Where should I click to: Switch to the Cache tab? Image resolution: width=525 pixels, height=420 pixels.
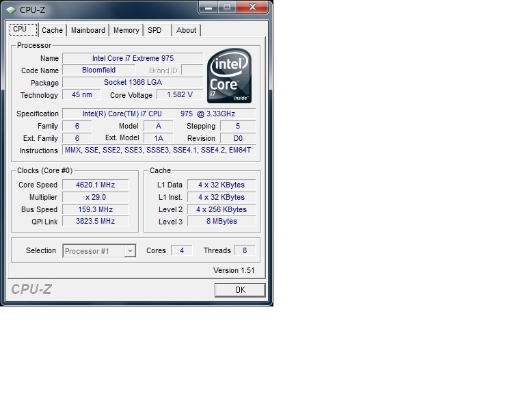52,30
